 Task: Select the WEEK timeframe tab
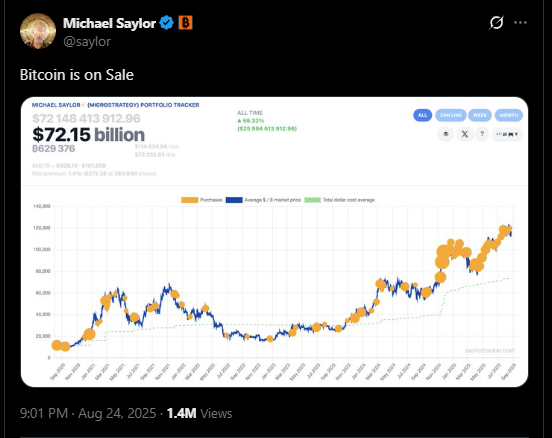pos(480,115)
